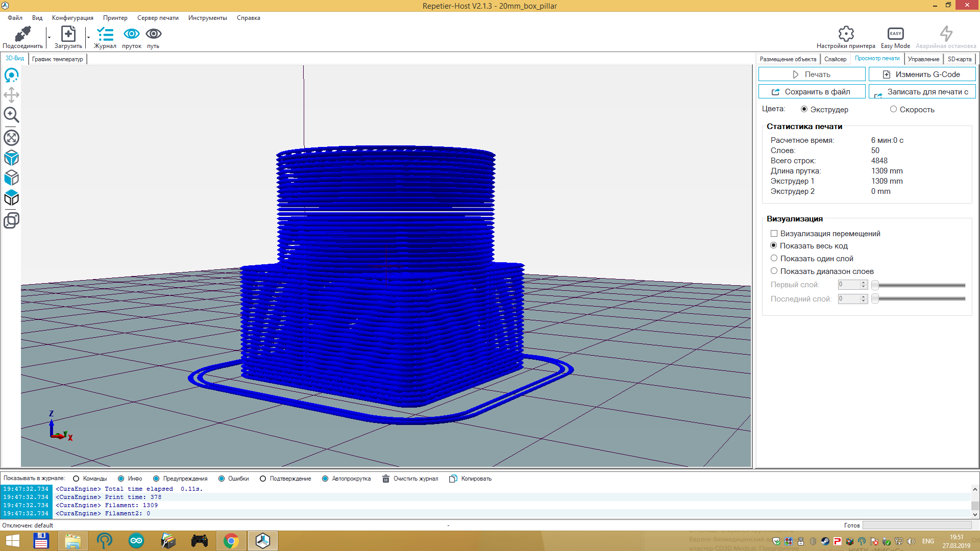Enable Визуализация перемещений checkbox
The height and width of the screenshot is (551, 980).
click(774, 234)
